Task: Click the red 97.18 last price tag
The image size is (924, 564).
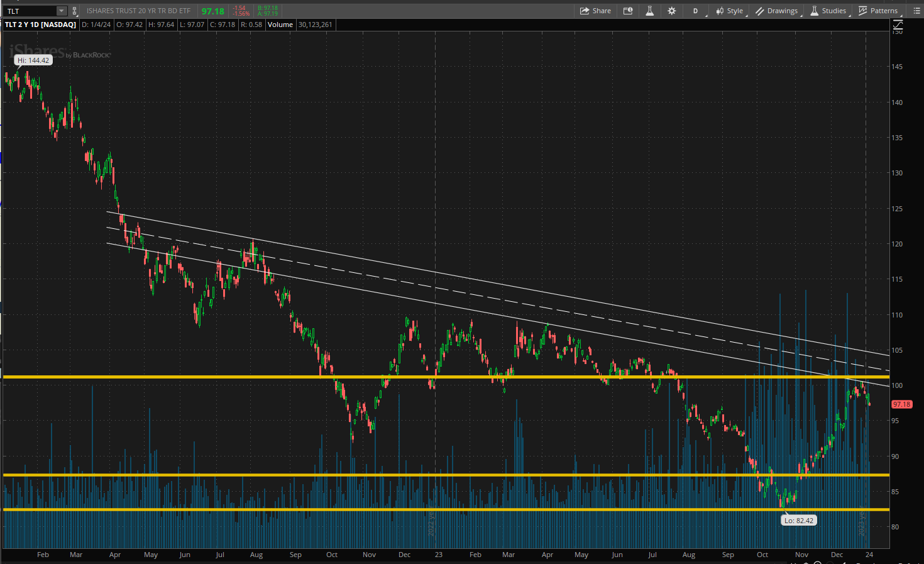Action: click(901, 404)
